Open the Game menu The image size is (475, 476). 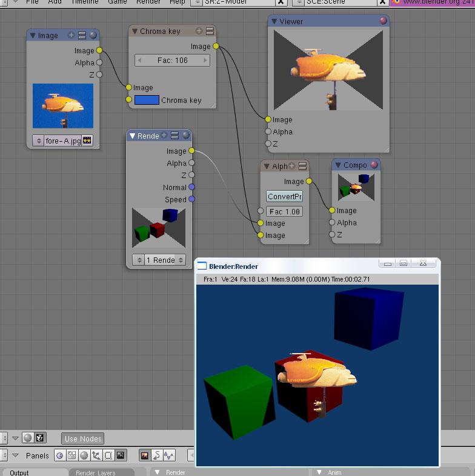pos(117,2)
